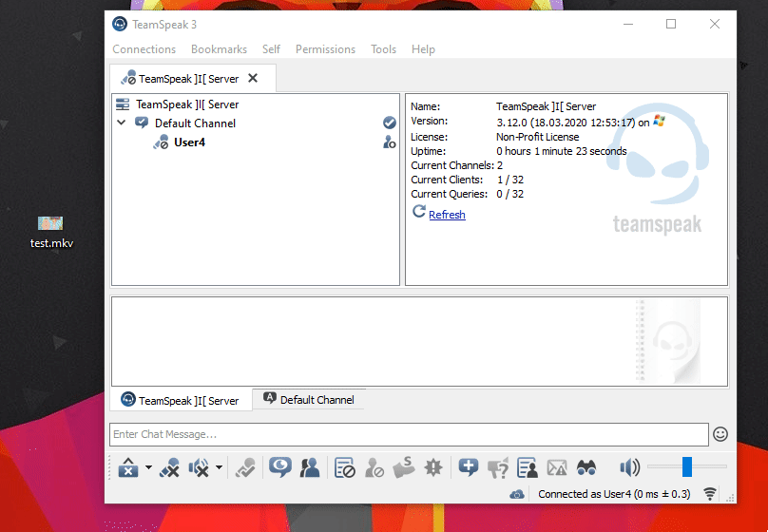This screenshot has height=532, width=768.
Task: Open the emoji smiley picker
Action: click(x=720, y=434)
